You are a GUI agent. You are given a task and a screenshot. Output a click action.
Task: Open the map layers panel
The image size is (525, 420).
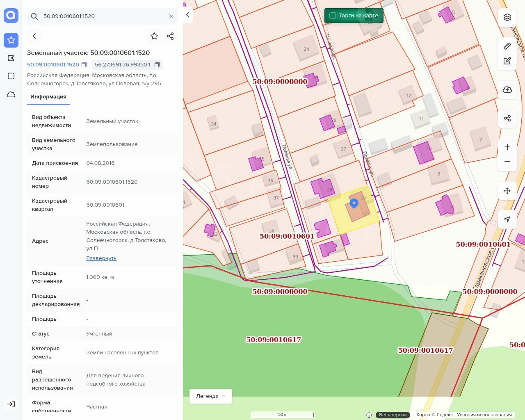click(507, 17)
